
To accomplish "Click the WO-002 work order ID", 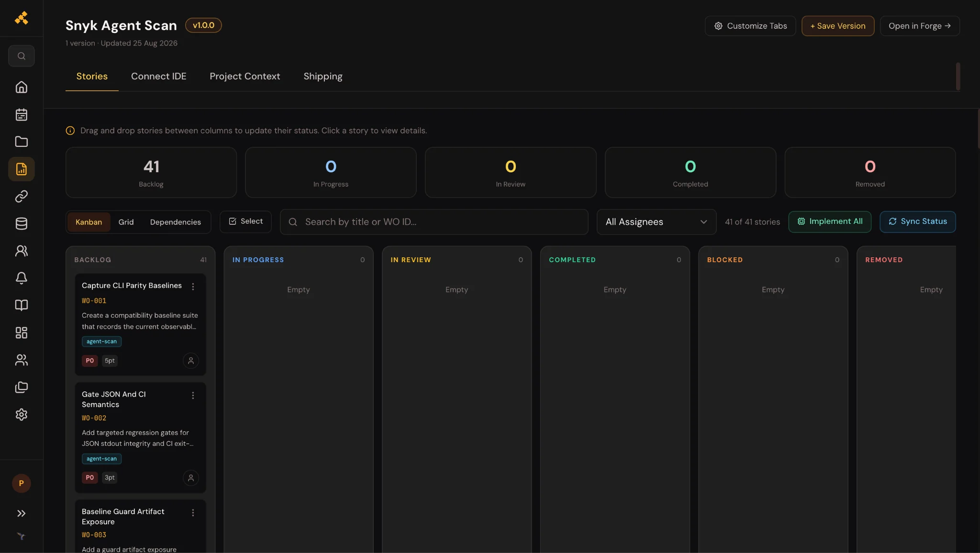I will [x=94, y=418].
